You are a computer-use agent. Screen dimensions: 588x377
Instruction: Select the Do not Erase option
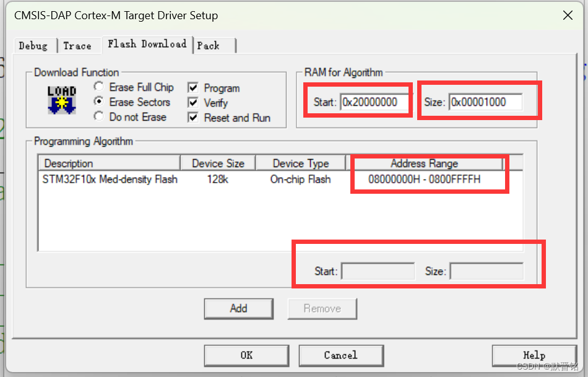(x=98, y=117)
